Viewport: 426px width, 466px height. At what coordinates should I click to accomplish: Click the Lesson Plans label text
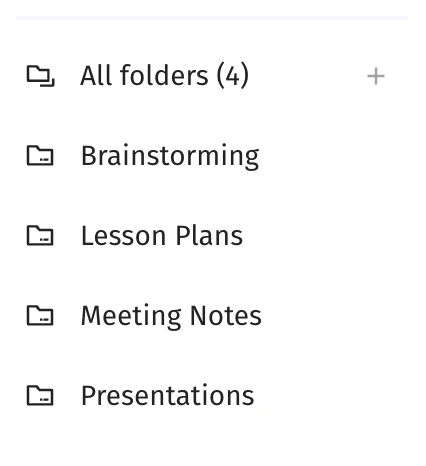tap(162, 236)
